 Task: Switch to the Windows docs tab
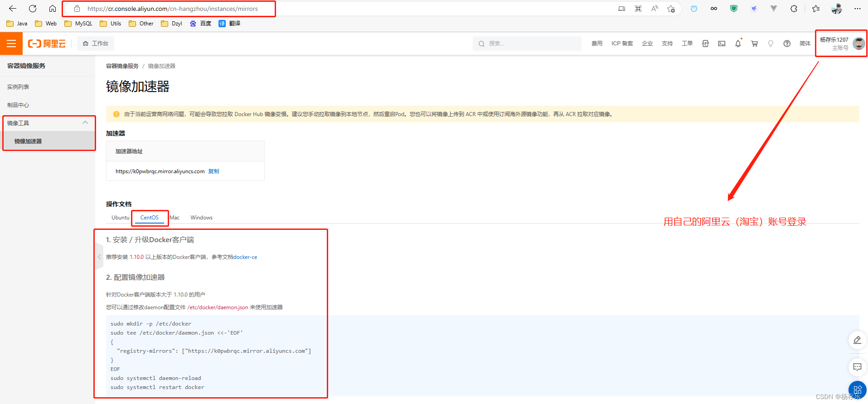(202, 218)
